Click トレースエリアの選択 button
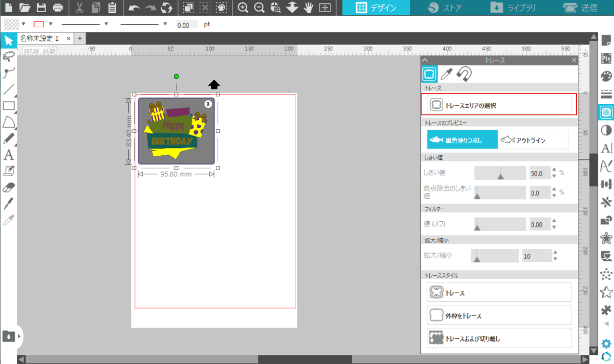 pyautogui.click(x=499, y=105)
